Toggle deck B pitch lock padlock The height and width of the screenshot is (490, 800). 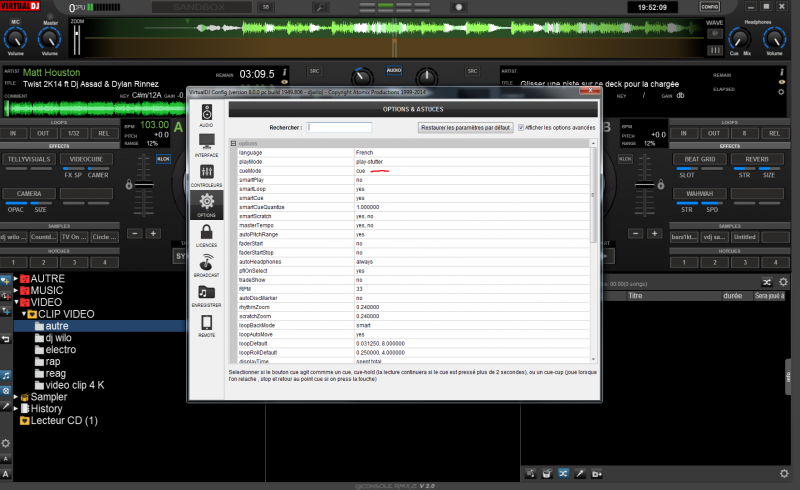click(661, 184)
